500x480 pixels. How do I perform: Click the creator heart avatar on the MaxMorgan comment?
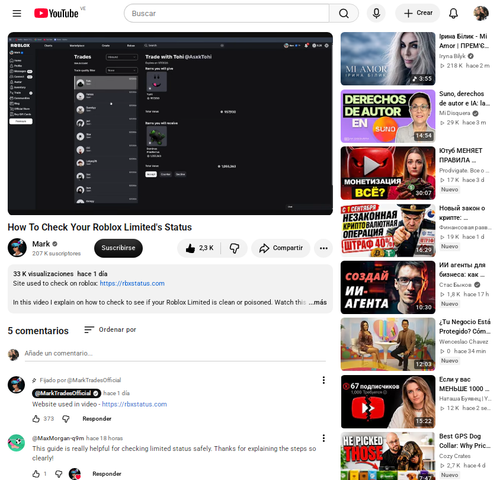[x=75, y=474]
